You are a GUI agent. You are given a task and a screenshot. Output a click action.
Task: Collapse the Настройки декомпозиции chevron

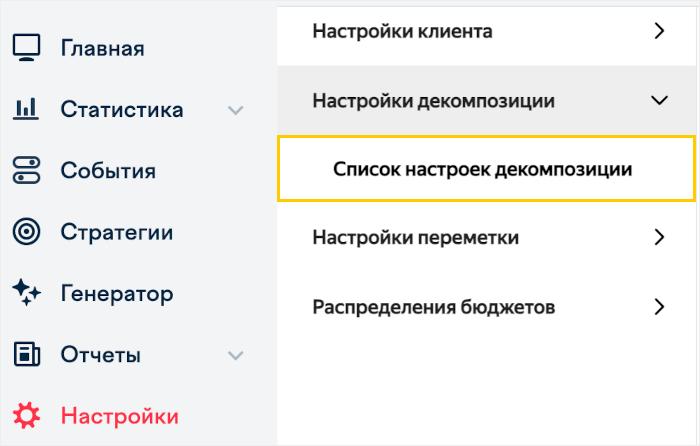click(x=658, y=101)
